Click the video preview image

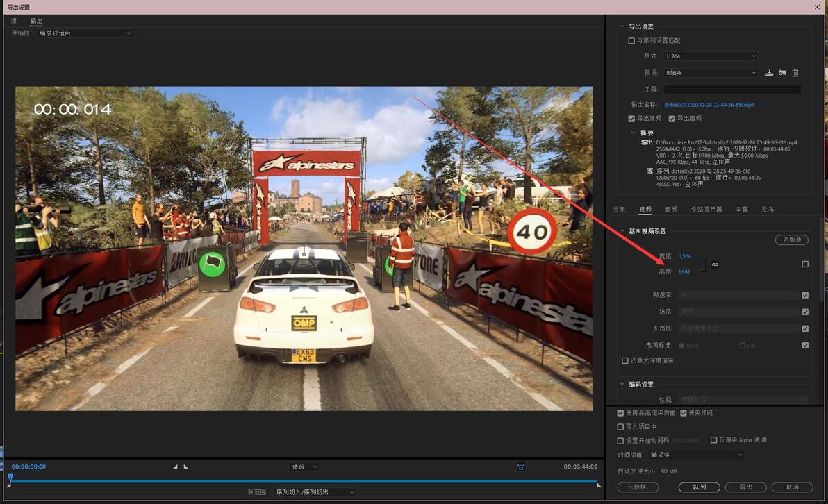coord(304,249)
